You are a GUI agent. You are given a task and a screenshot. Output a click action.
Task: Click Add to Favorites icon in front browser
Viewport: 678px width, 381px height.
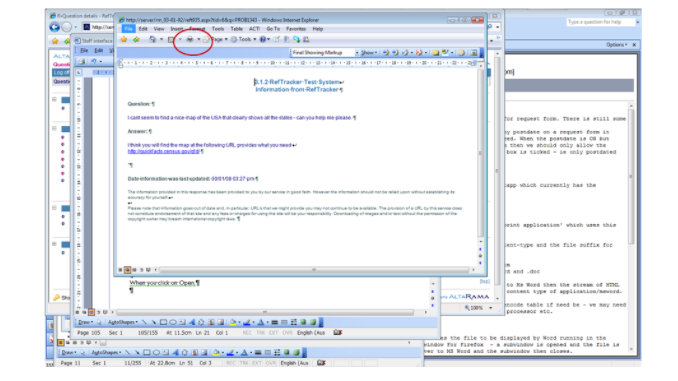pyautogui.click(x=136, y=39)
